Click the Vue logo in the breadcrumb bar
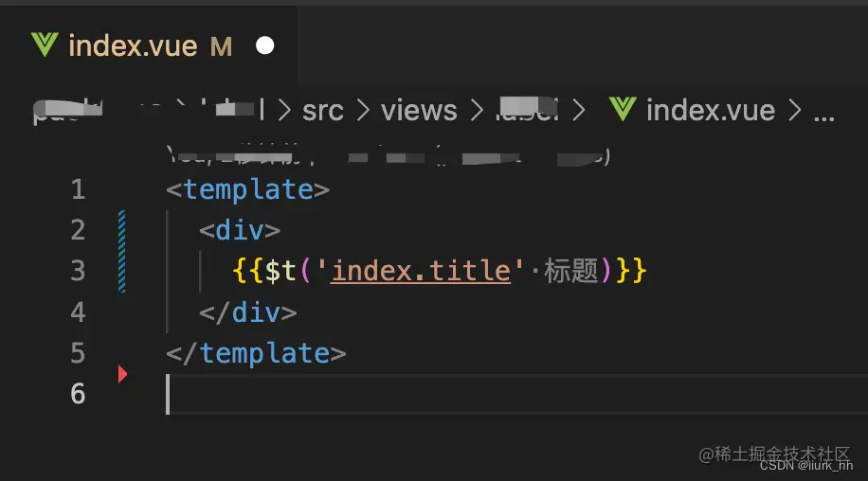The image size is (868, 481). (x=622, y=110)
